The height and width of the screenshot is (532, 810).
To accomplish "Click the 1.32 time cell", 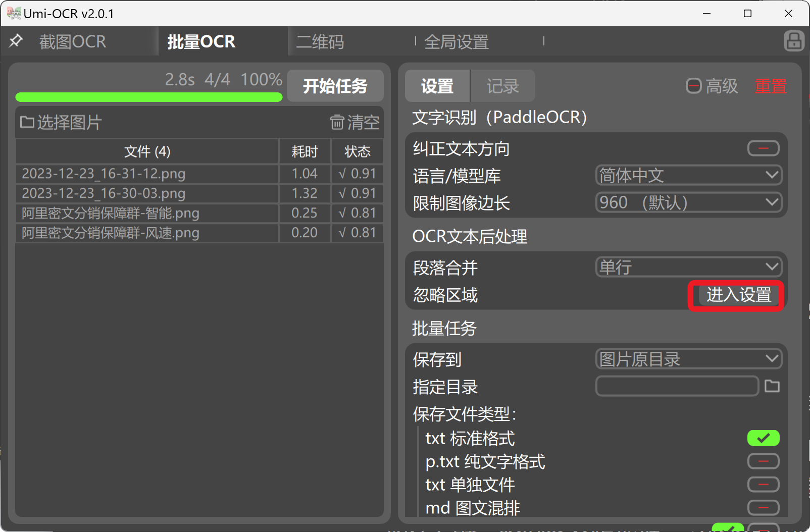I will click(x=305, y=193).
